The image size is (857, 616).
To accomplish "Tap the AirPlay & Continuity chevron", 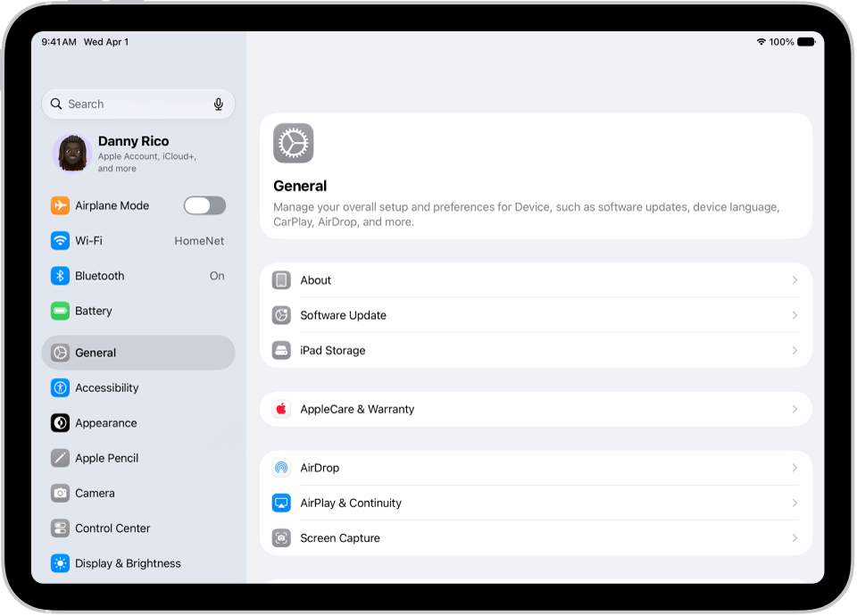I will coord(795,503).
